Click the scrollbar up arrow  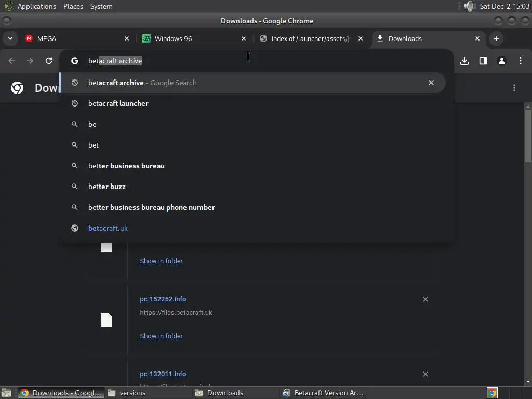coord(528,107)
